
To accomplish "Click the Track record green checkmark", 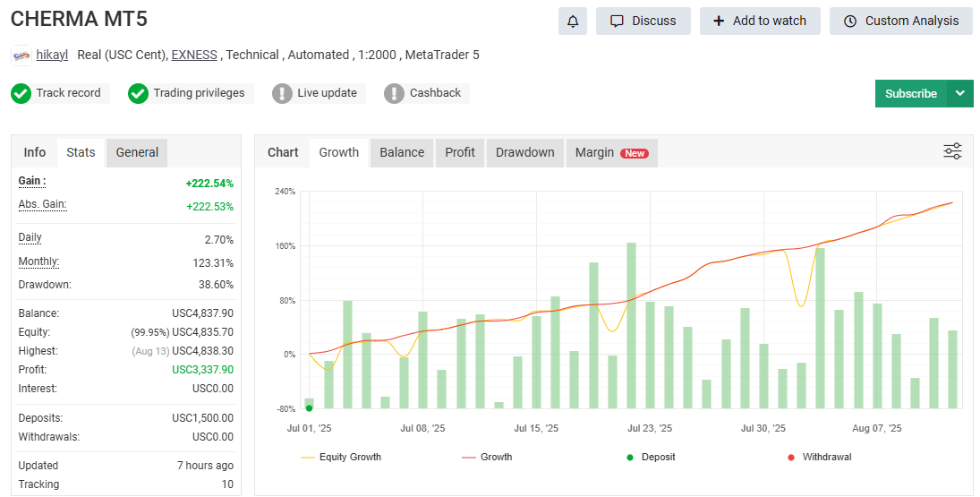I will click(x=21, y=93).
